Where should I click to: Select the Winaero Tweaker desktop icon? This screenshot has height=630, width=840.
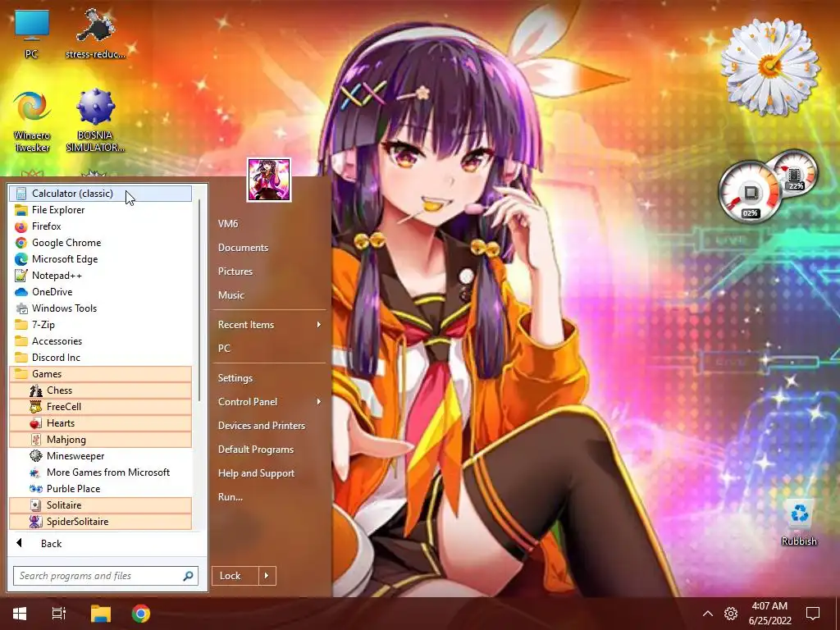tap(32, 121)
